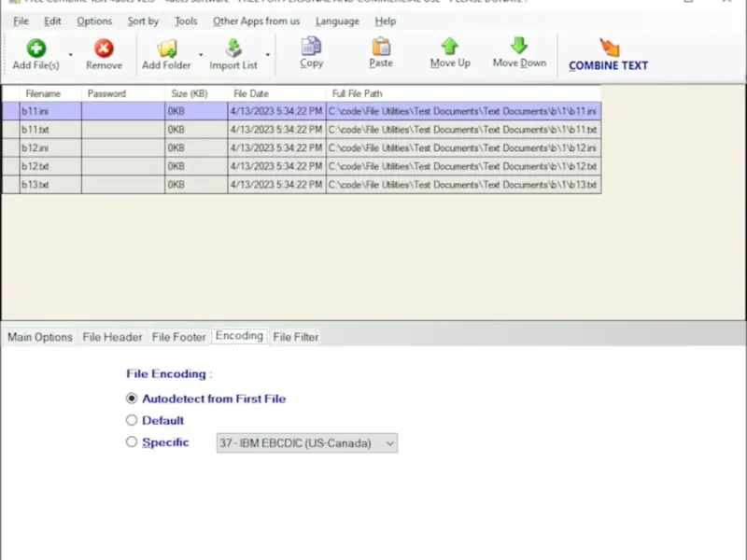Select the Default encoding radio button
Viewport: 747px width, 560px height.
[132, 420]
